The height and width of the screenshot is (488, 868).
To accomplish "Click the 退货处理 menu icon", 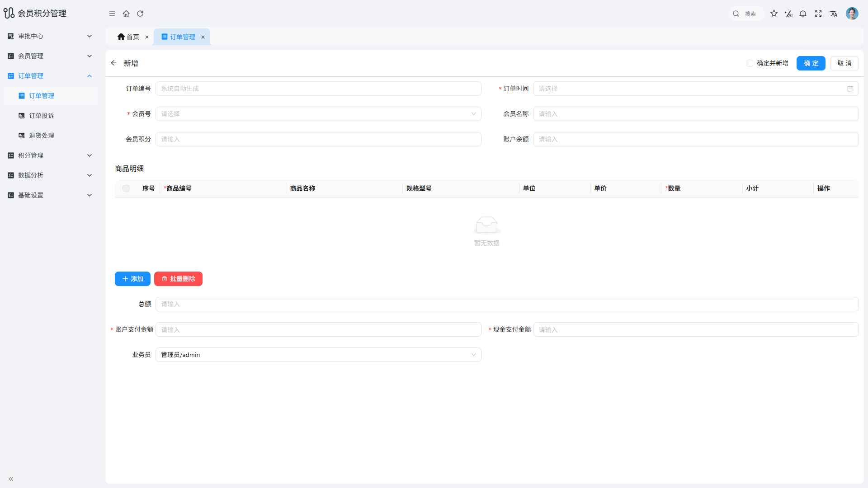I will point(22,136).
